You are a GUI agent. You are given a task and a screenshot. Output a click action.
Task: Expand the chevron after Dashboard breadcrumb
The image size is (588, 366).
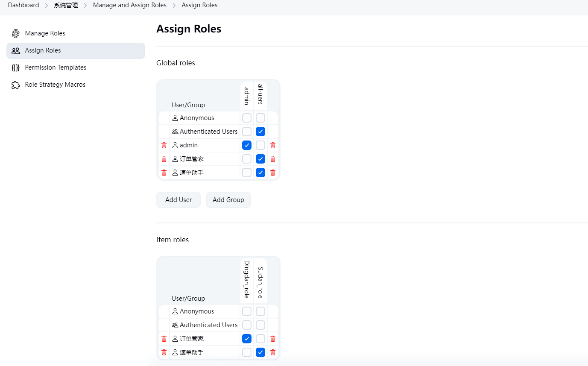coord(47,6)
